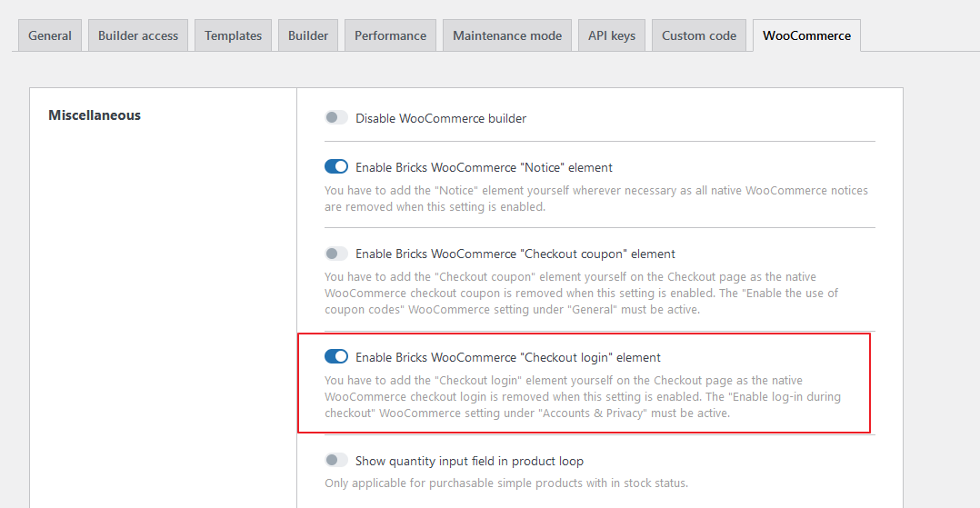Screen dimensions: 980x508
Task: Select the Builder tab
Action: [308, 35]
